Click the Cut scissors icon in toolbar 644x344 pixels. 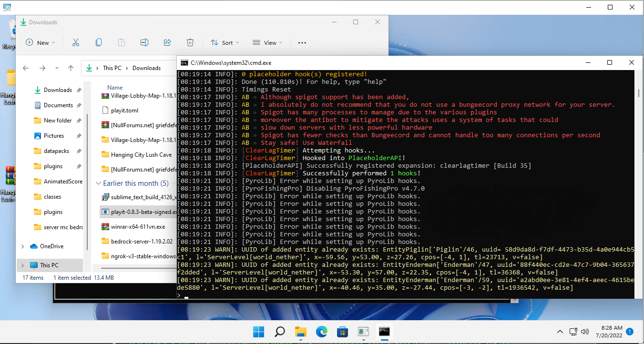[75, 42]
